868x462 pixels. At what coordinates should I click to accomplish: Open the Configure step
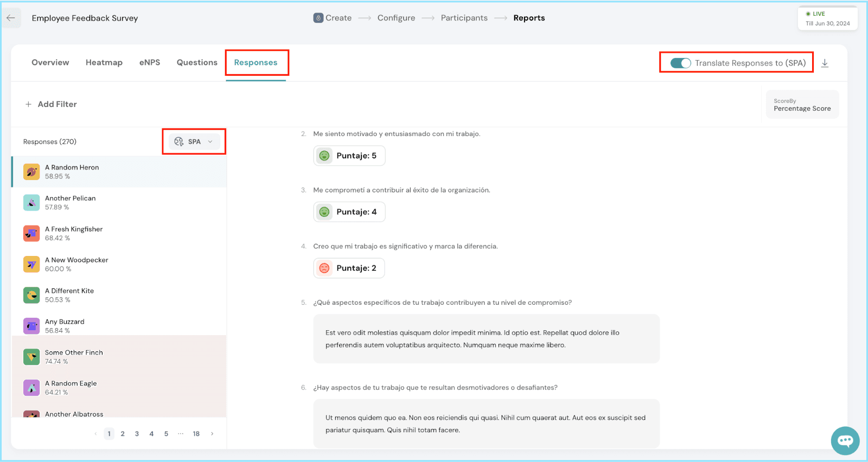[x=396, y=18]
